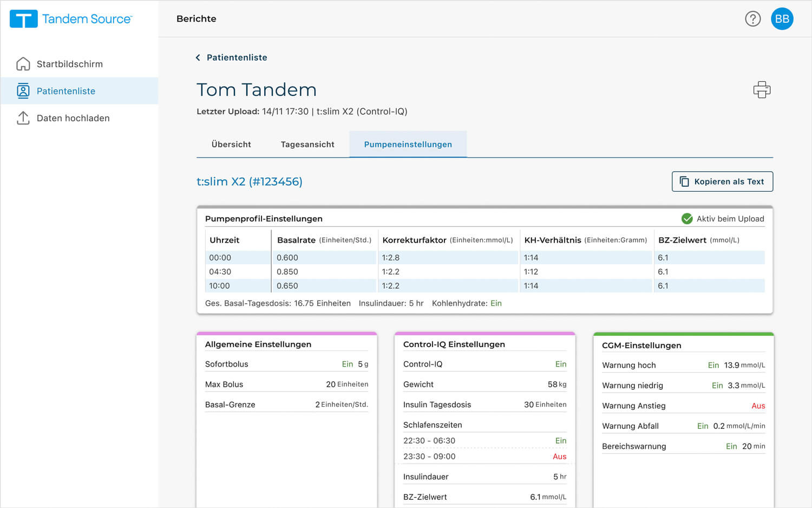The image size is (812, 508).
Task: Click Schlafenszeit 23:30 - 09:00 row
Action: tap(484, 456)
